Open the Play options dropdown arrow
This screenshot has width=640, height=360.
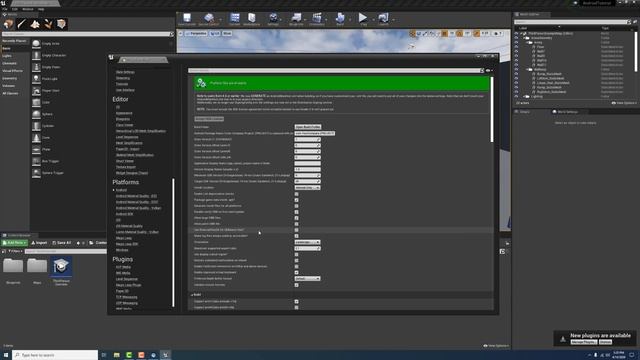click(373, 19)
